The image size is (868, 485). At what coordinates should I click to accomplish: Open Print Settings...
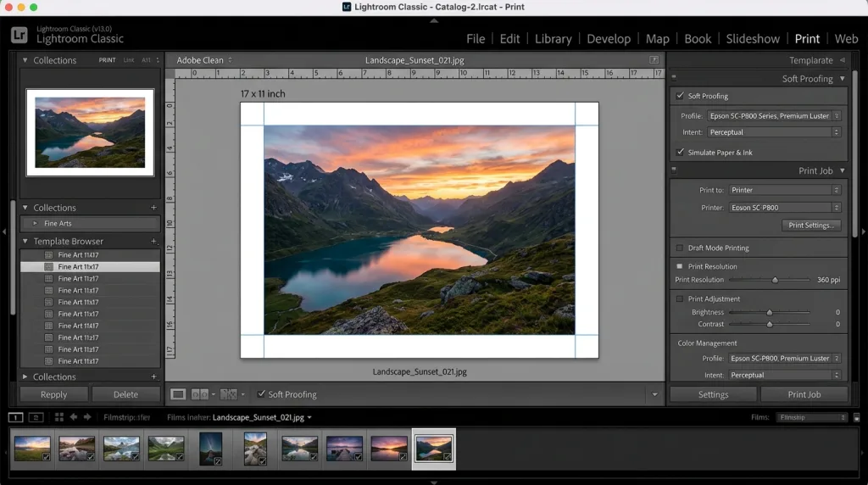tap(811, 226)
